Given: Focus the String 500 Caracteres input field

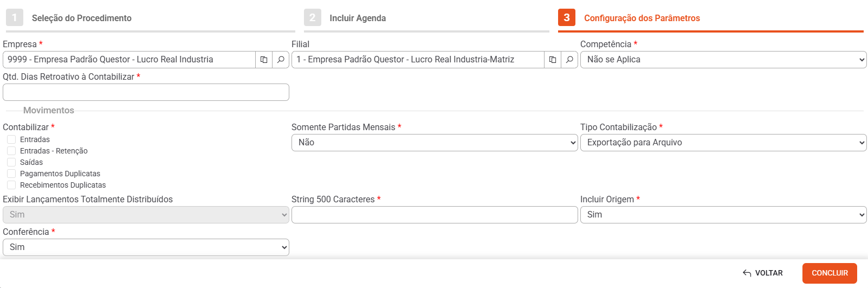Looking at the screenshot, I should [435, 215].
